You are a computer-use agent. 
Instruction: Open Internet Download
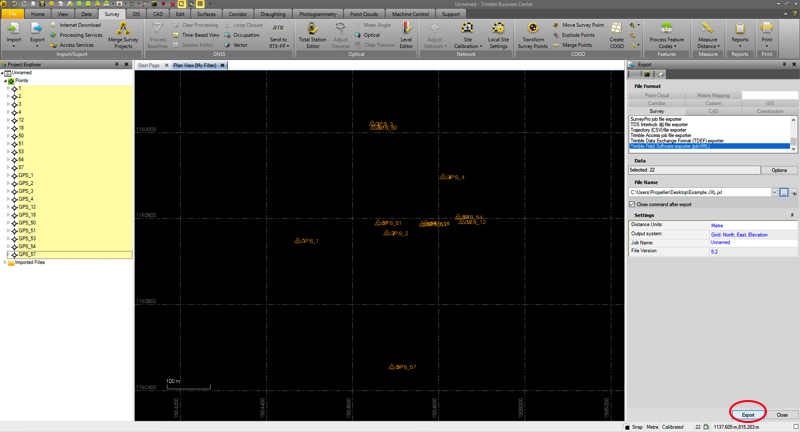click(76, 25)
